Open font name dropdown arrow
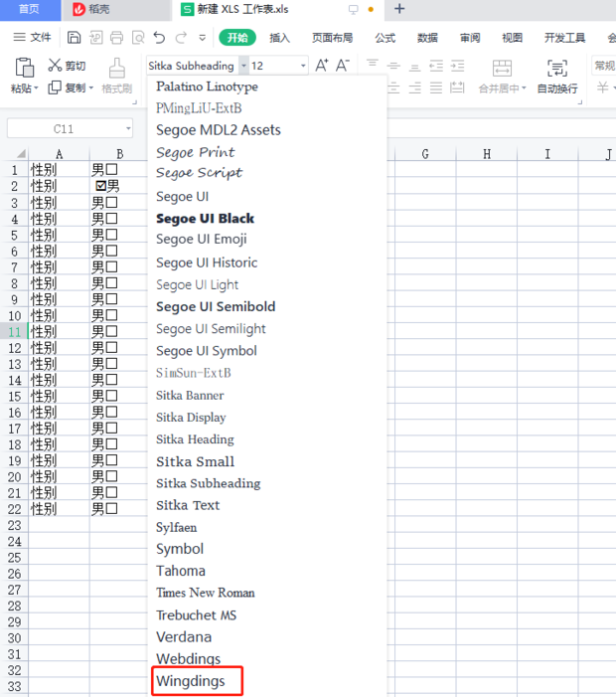 pyautogui.click(x=243, y=66)
